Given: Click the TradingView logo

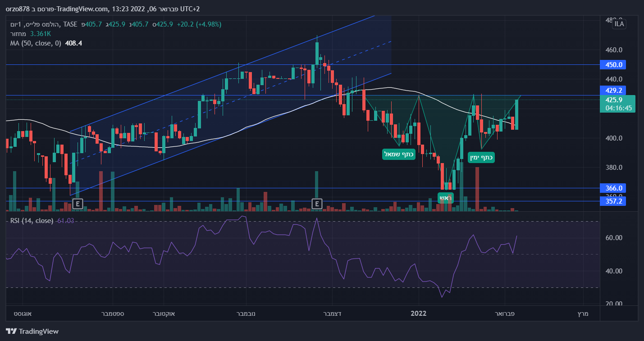Looking at the screenshot, I should coord(32,332).
